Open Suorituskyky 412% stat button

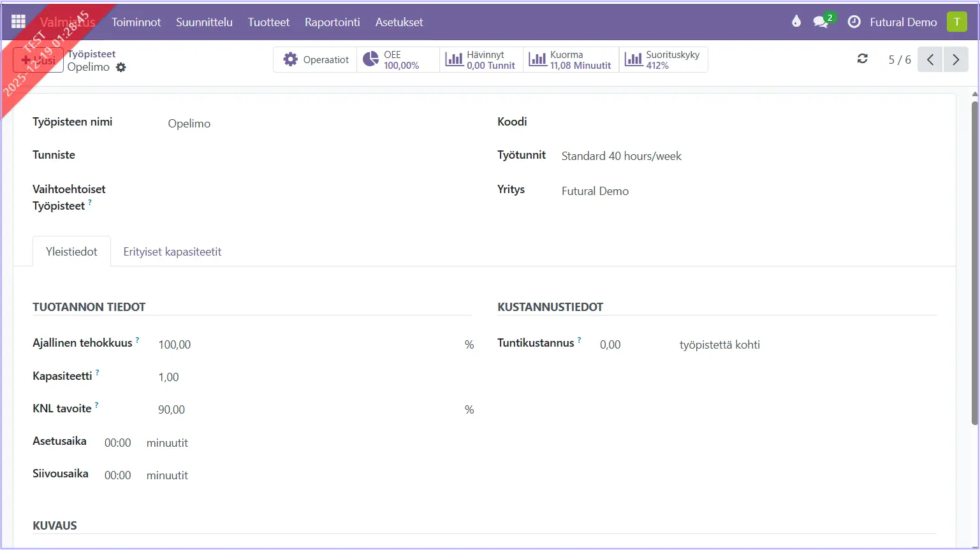(x=663, y=60)
